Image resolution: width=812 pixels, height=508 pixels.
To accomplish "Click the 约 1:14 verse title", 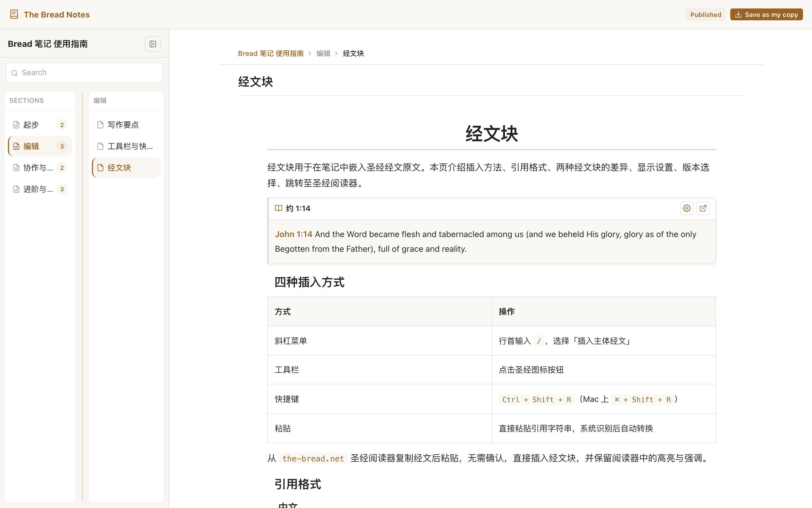I will (x=298, y=208).
